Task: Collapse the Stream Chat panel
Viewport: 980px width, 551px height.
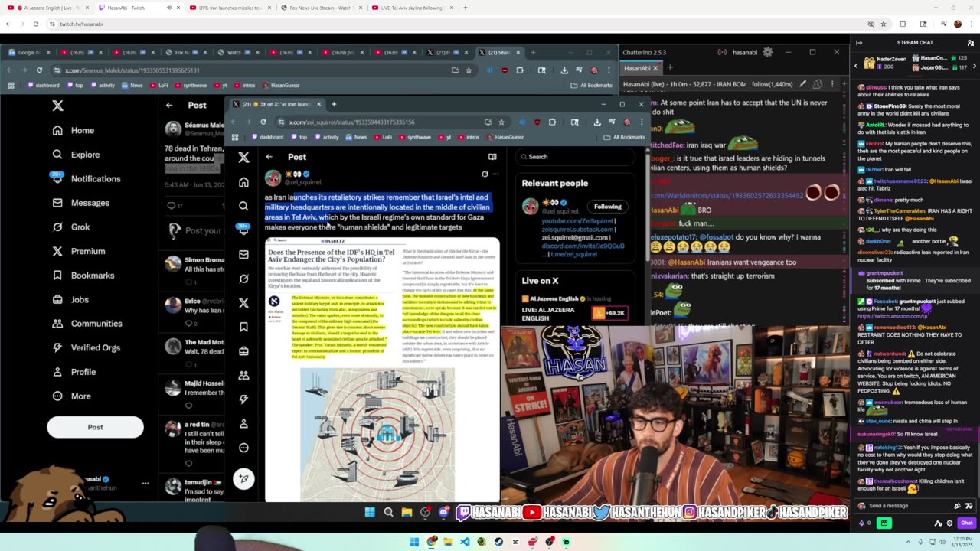Action: tap(859, 43)
